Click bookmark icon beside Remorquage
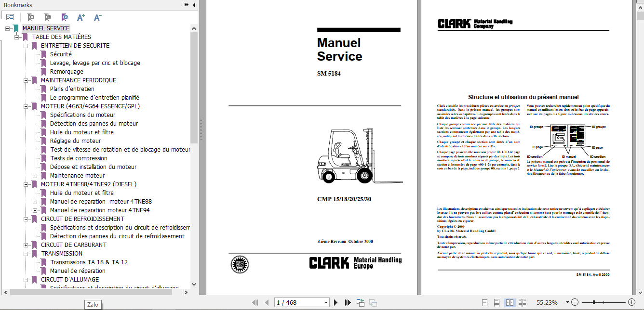This screenshot has width=644, height=310. [43, 72]
